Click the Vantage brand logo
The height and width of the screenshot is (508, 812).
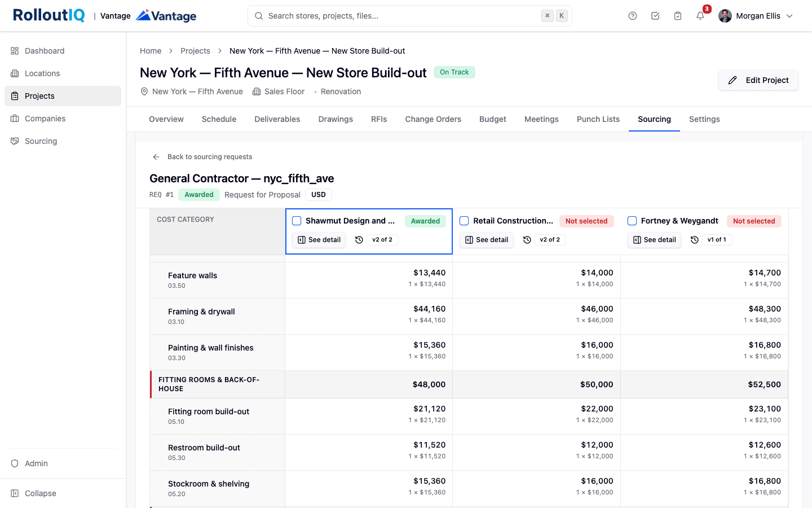tap(166, 16)
